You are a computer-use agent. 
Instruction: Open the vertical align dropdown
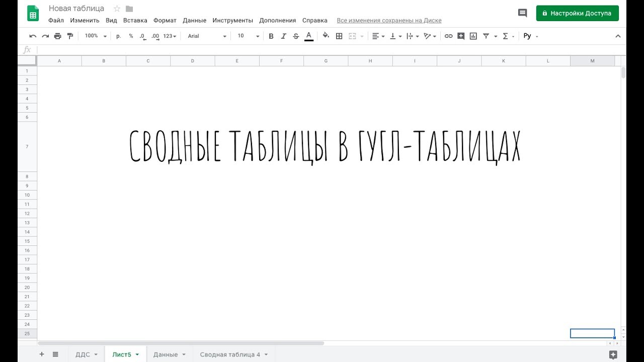point(396,36)
